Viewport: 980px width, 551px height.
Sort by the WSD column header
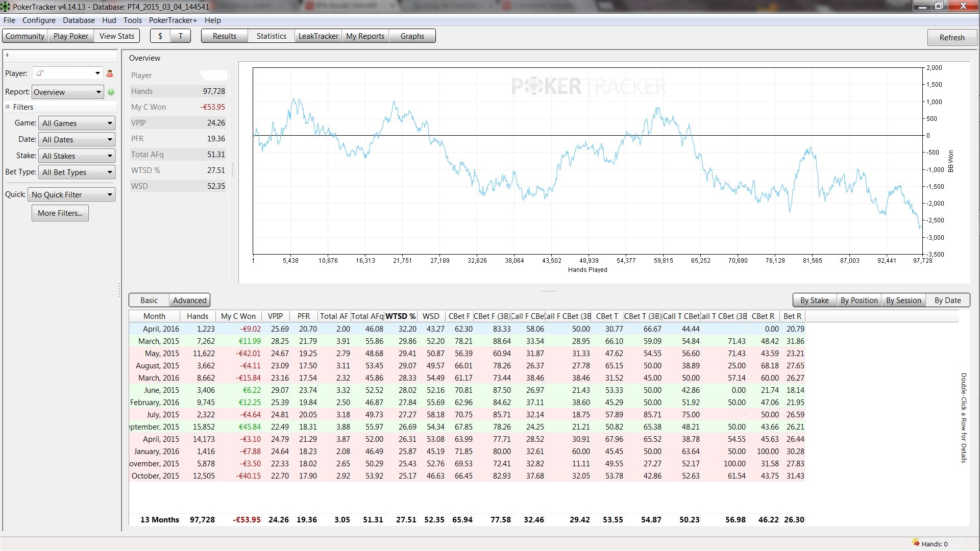pos(431,316)
